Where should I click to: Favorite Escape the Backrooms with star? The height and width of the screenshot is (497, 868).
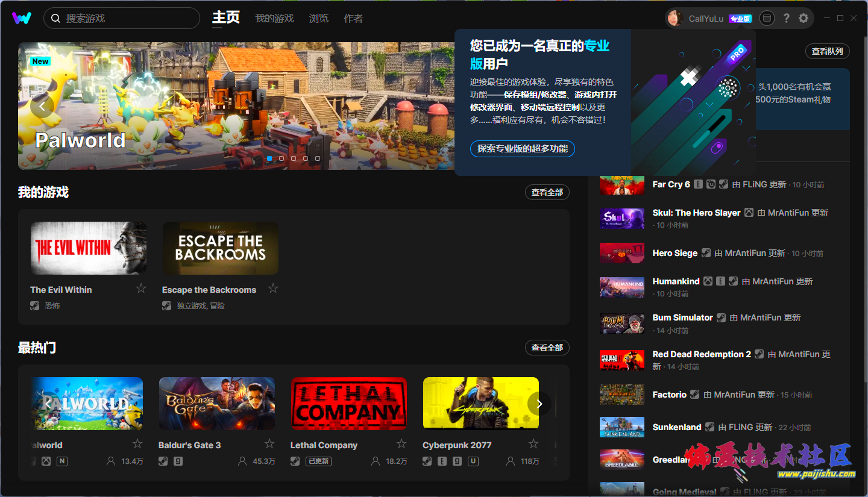click(x=273, y=289)
